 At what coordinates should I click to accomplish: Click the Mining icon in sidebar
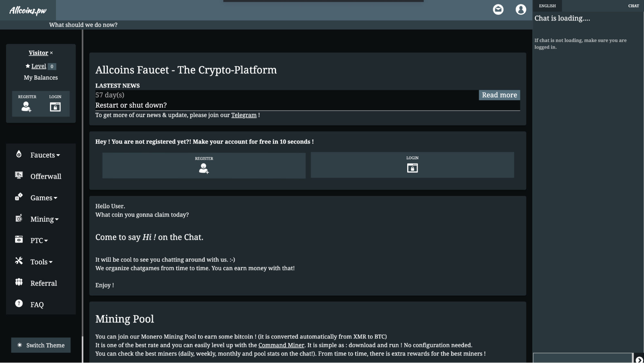click(19, 218)
